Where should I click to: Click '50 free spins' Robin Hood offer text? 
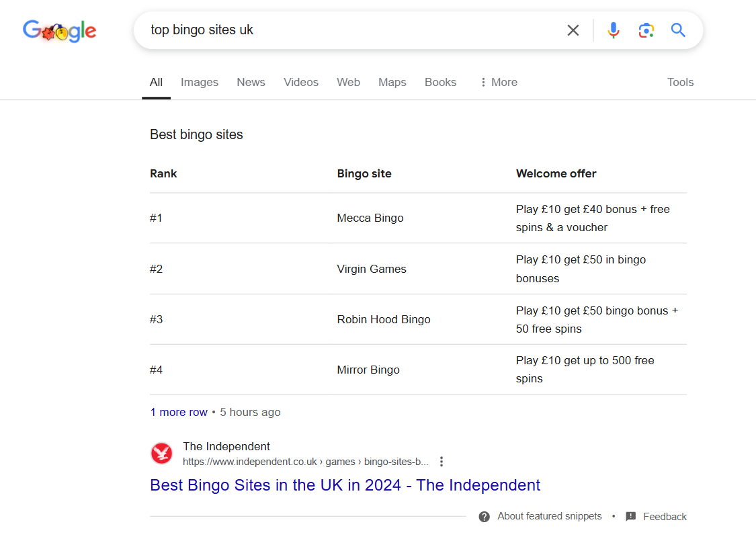pos(548,329)
